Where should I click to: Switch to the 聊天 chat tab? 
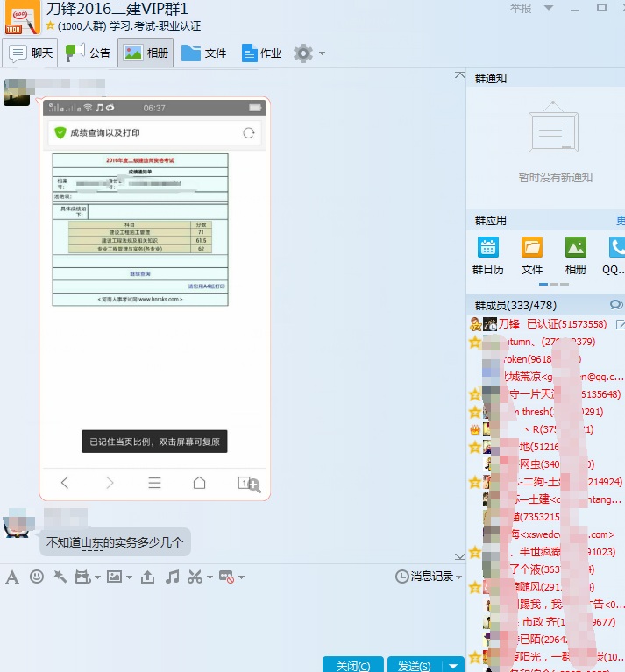(30, 53)
